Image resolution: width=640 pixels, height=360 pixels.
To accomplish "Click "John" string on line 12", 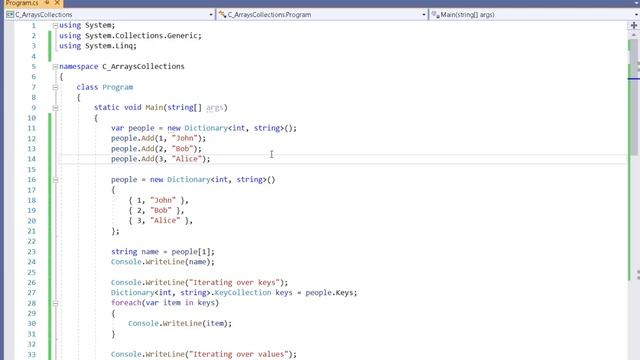I will pos(185,138).
